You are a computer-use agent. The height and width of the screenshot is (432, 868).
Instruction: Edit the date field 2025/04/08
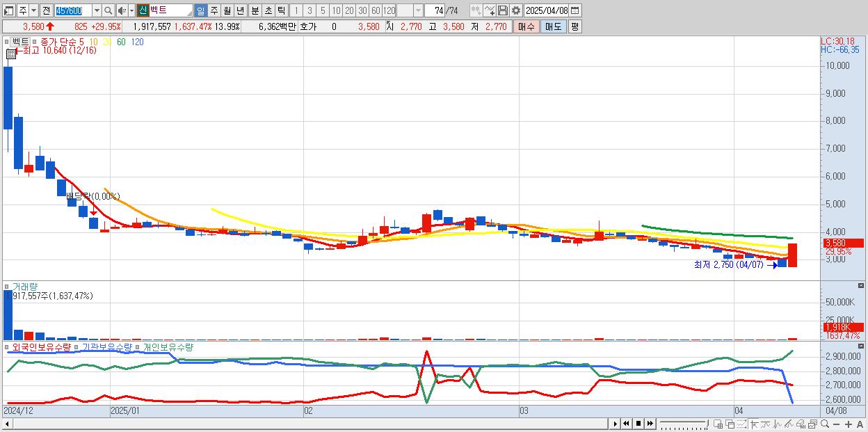tap(546, 10)
